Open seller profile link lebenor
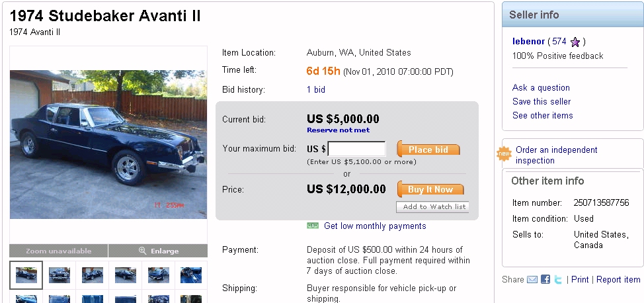 point(527,41)
